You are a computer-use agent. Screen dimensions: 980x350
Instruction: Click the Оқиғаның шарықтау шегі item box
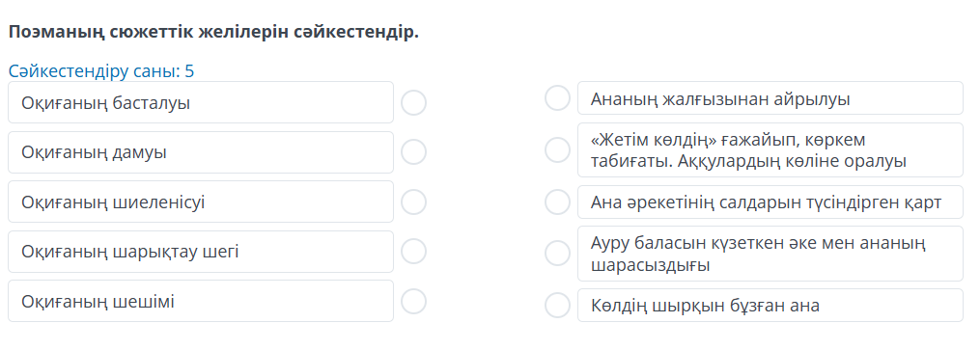pos(201,252)
